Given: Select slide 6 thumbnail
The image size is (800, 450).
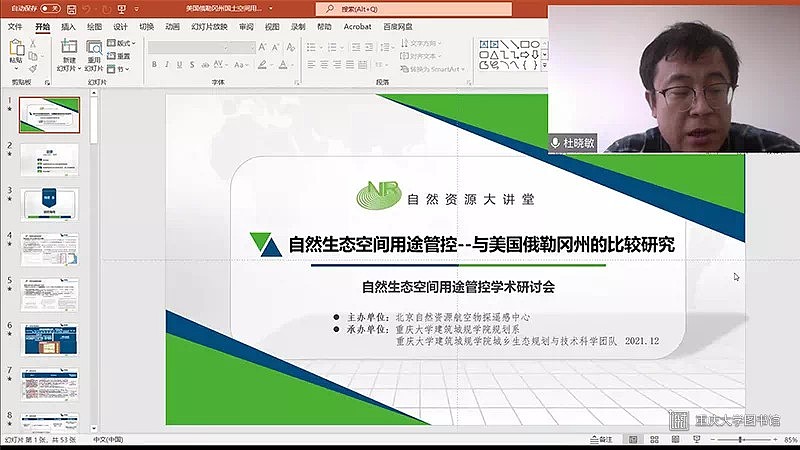Looking at the screenshot, I should tap(49, 339).
